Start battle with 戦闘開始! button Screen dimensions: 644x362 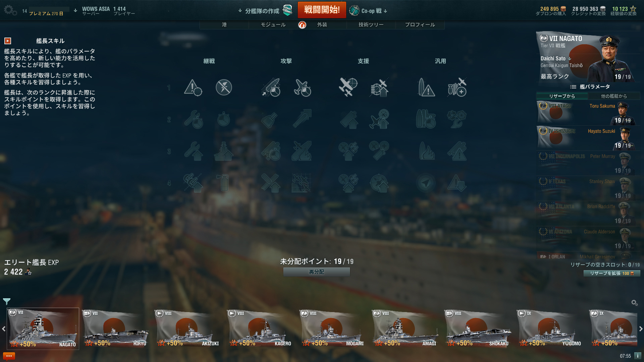click(322, 10)
